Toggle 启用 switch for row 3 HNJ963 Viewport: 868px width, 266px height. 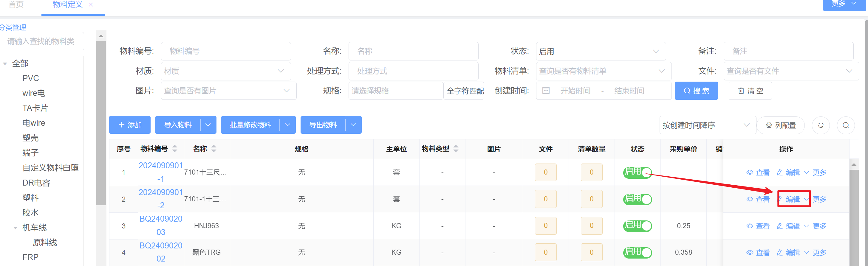tap(638, 226)
